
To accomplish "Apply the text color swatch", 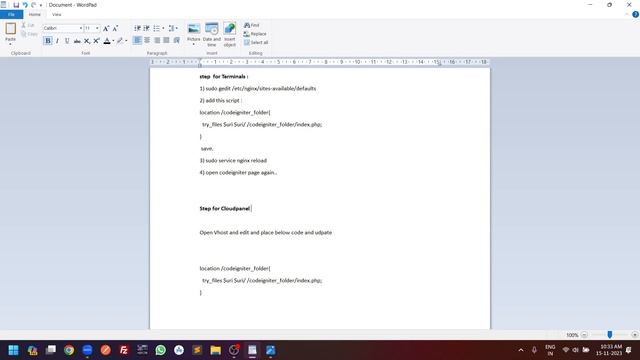I will [x=107, y=41].
